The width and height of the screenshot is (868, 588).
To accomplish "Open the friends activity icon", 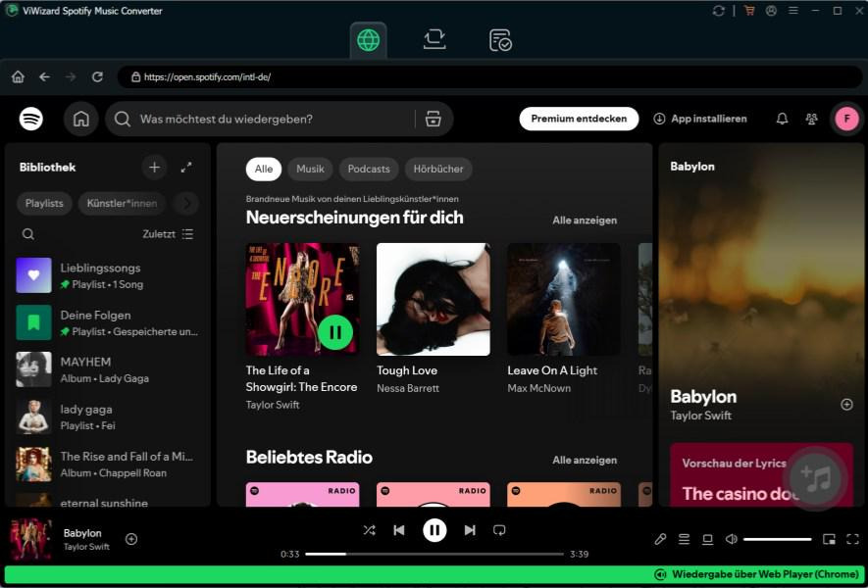I will coord(811,119).
